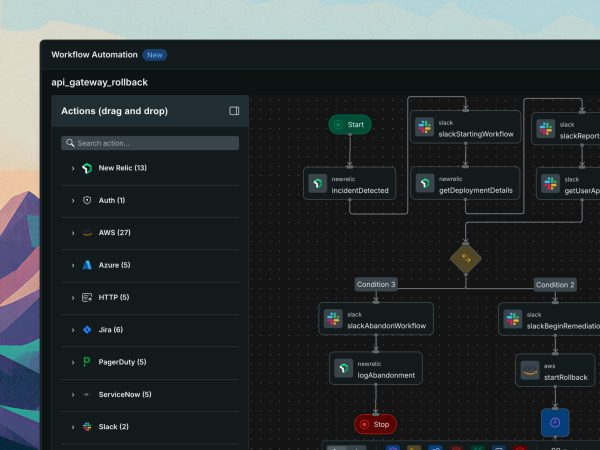This screenshot has width=600, height=450.
Task: Click the Workflow Automation heading
Action: coord(95,55)
